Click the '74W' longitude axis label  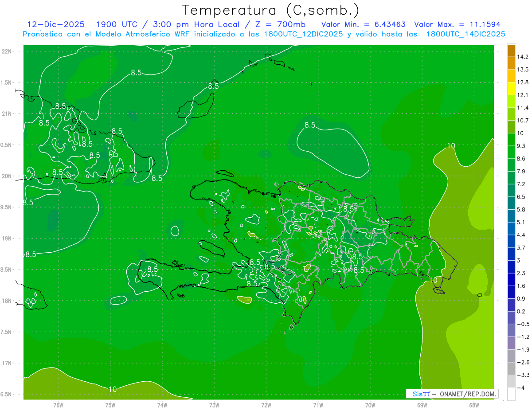pyautogui.click(x=162, y=405)
